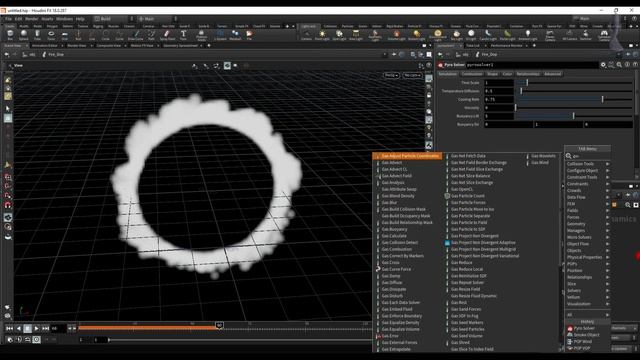Select the Tube shelf tool
Viewport: 640px width, 360px height.
(x=37, y=35)
